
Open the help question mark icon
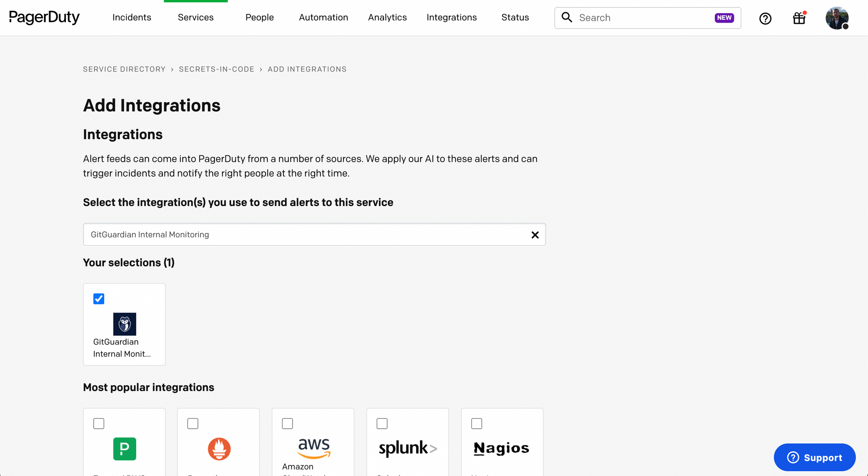point(765,18)
